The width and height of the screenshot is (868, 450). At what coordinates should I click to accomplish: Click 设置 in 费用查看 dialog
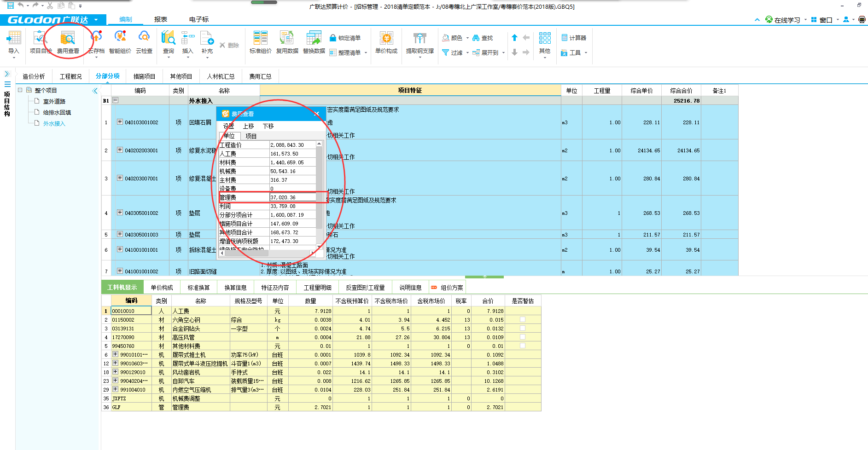point(228,126)
